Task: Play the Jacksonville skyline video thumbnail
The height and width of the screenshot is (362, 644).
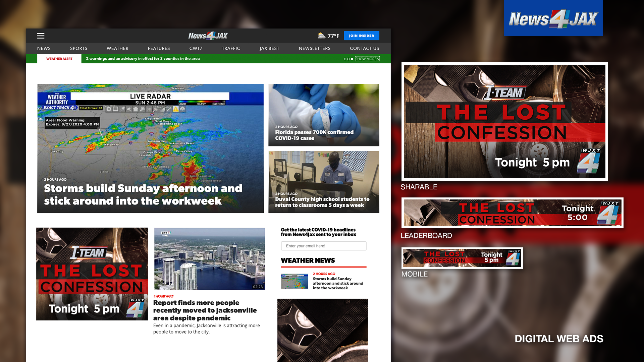Action: click(x=209, y=259)
